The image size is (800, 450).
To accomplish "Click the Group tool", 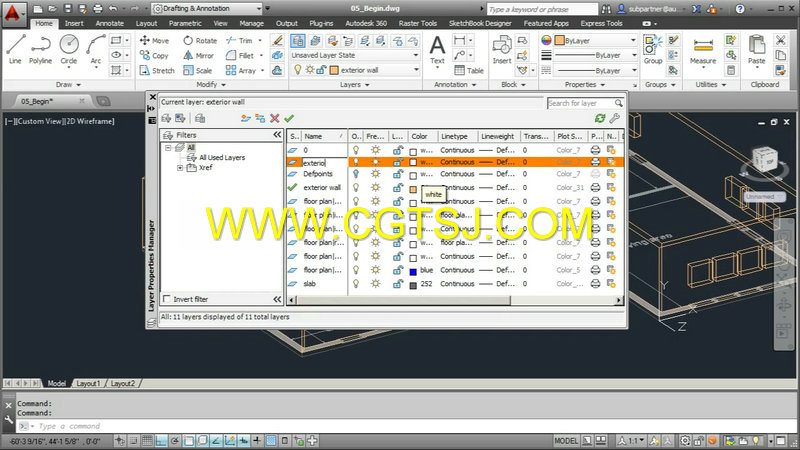I will [x=653, y=50].
